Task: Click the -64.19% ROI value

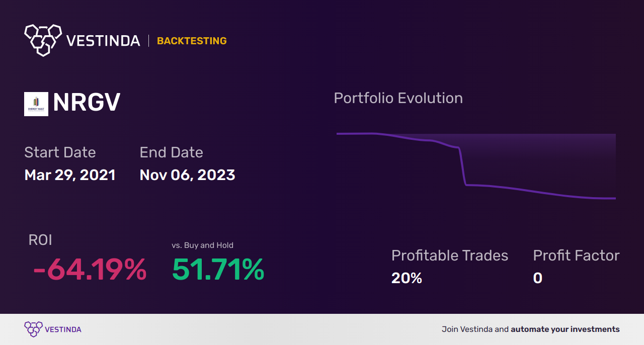Action: click(90, 270)
